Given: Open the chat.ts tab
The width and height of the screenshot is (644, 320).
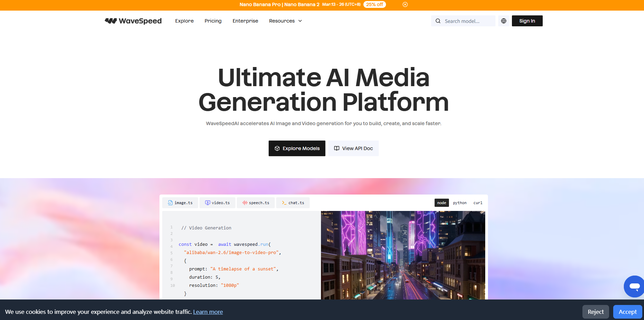Looking at the screenshot, I should click(x=293, y=203).
